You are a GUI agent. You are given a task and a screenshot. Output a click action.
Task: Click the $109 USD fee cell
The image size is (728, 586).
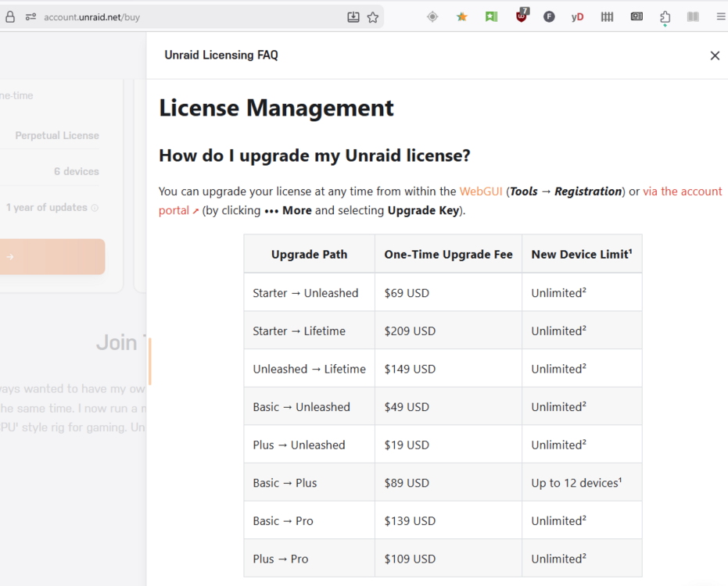pyautogui.click(x=448, y=559)
